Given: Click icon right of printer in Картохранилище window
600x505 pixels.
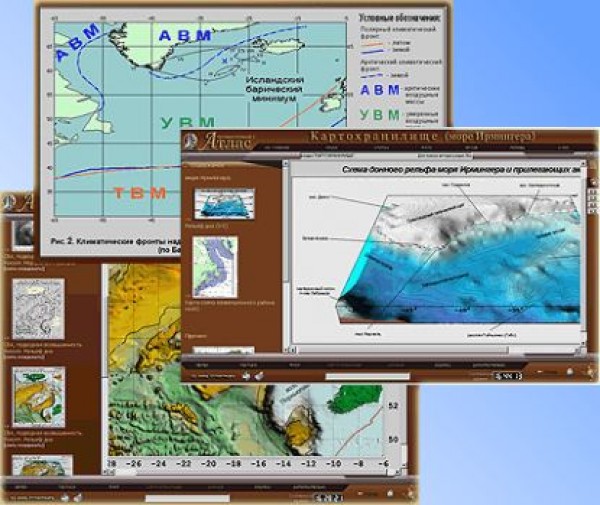Looking at the screenshot, I should pos(259,376).
